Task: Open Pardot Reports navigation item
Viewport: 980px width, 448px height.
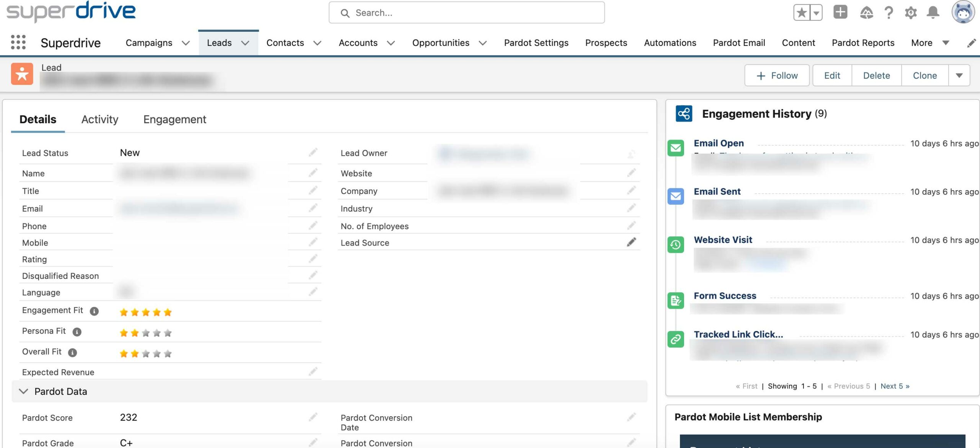Action: point(863,43)
